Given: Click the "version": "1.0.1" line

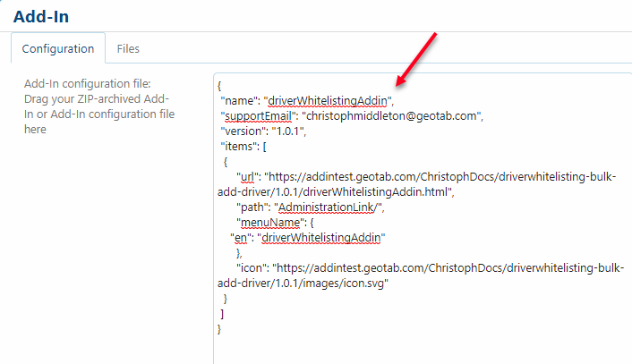Looking at the screenshot, I should click(x=263, y=131).
